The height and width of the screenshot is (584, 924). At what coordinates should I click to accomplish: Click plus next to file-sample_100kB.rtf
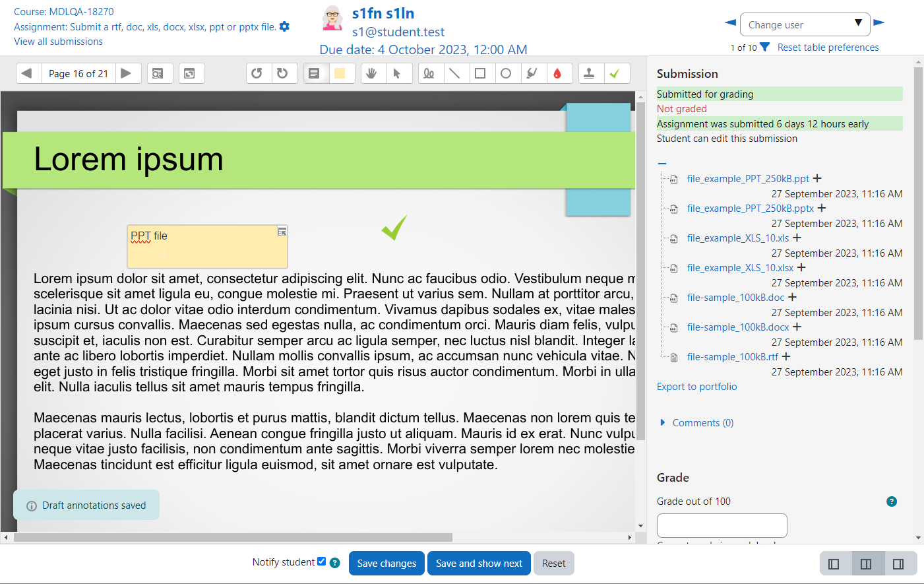pos(786,356)
